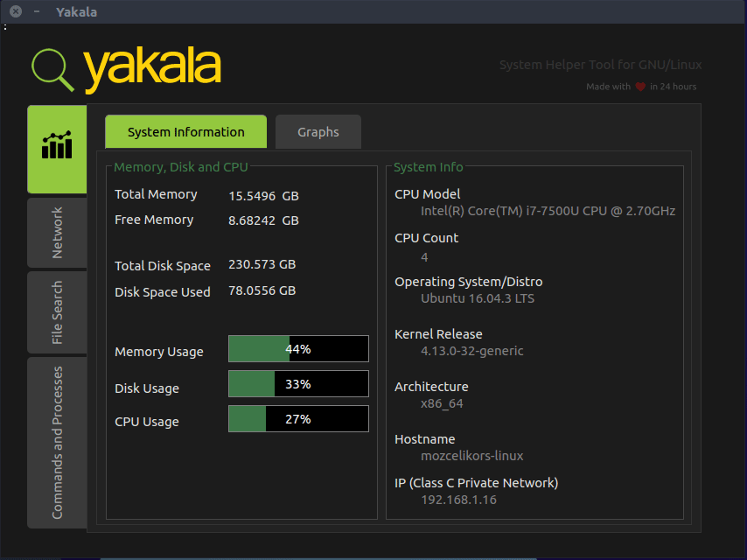This screenshot has height=560, width=747.
Task: Click the Architecture heading
Action: 431,387
